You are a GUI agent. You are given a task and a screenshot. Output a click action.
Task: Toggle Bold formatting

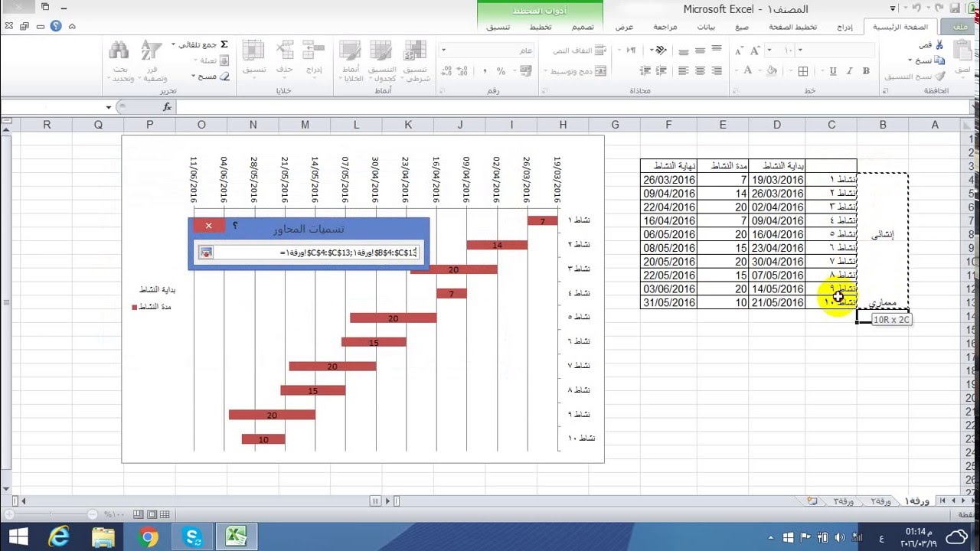tap(865, 70)
